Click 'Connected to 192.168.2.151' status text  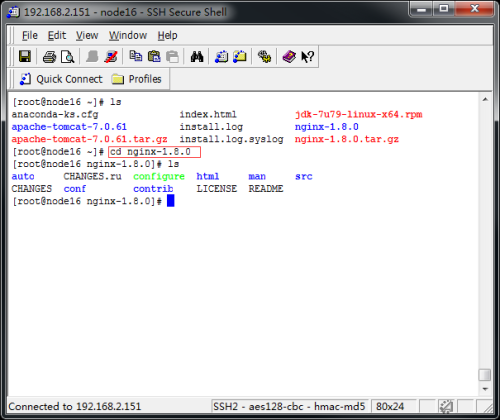(75, 407)
